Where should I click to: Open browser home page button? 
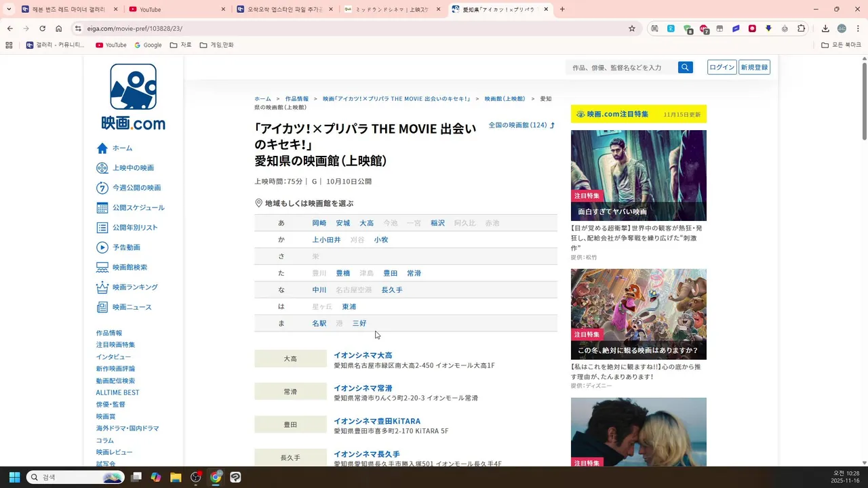59,28
